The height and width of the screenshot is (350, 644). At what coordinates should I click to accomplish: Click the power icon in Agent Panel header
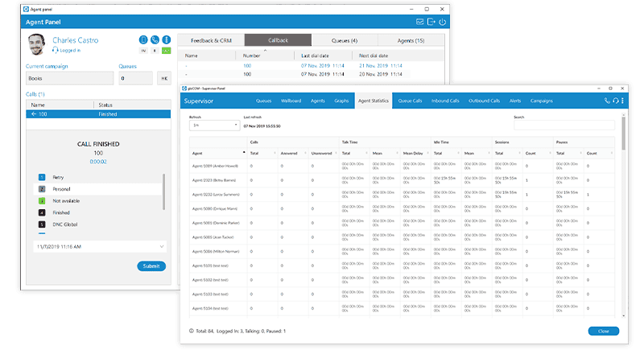tap(443, 22)
